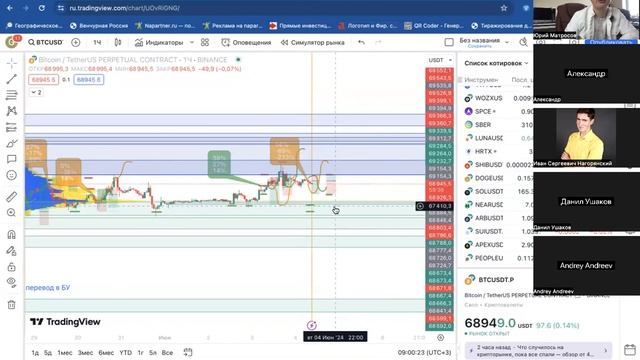Screen dimensions: 640x360
Task: Click the browser address bar
Action: point(282,8)
